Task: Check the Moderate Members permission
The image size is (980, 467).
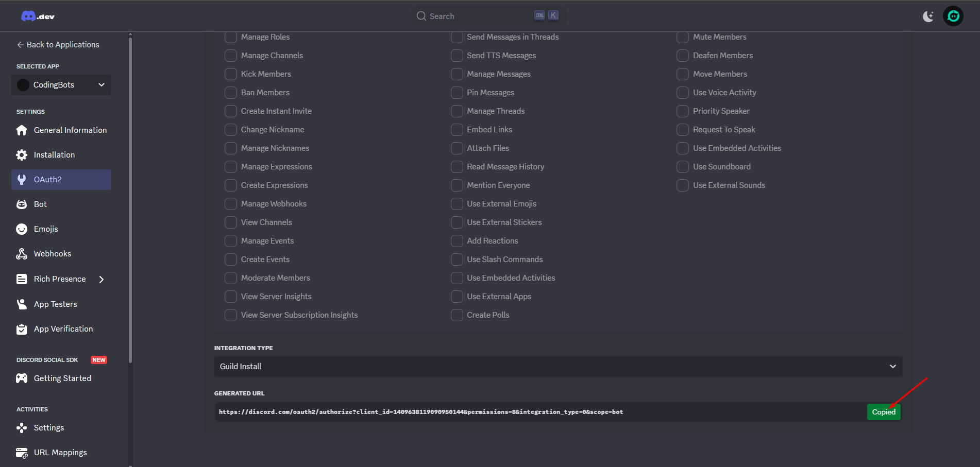Action: pos(231,278)
